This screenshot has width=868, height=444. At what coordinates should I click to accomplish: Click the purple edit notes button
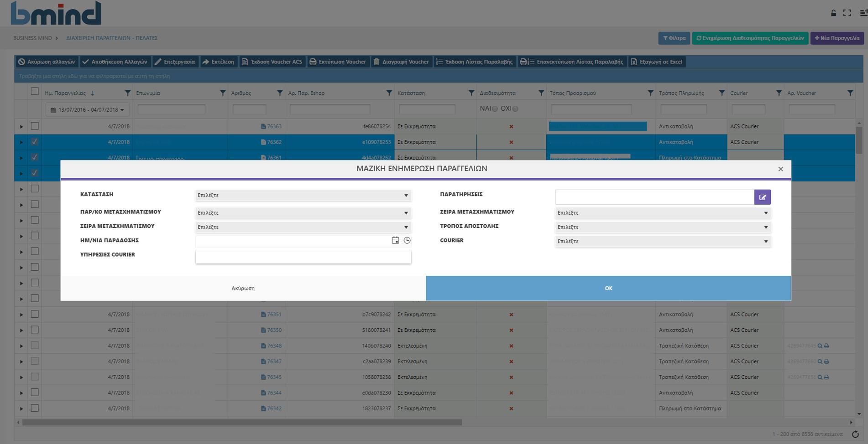pos(763,197)
